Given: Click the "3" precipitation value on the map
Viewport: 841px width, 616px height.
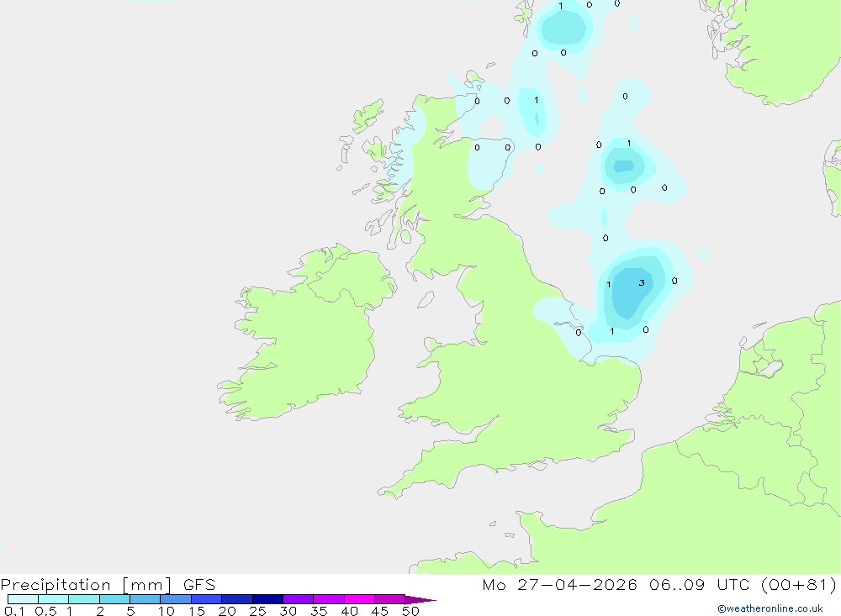Looking at the screenshot, I should pyautogui.click(x=642, y=282).
